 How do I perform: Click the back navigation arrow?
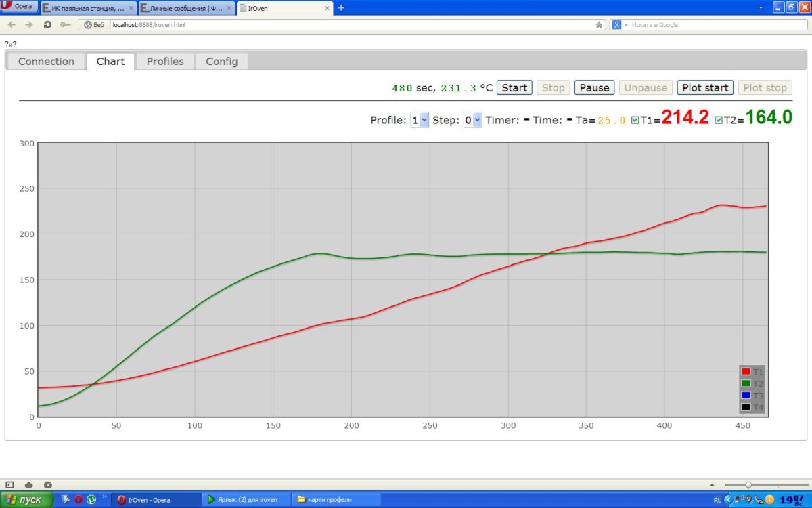pyautogui.click(x=12, y=25)
